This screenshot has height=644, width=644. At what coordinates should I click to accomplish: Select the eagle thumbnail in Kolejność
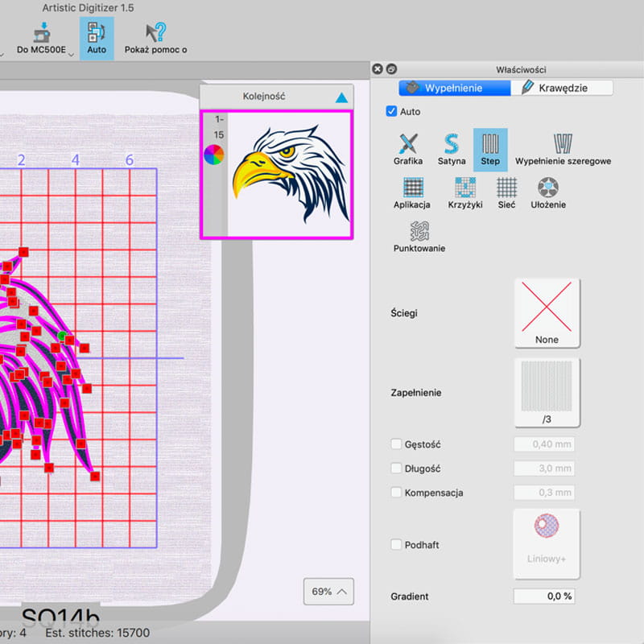tap(291, 175)
